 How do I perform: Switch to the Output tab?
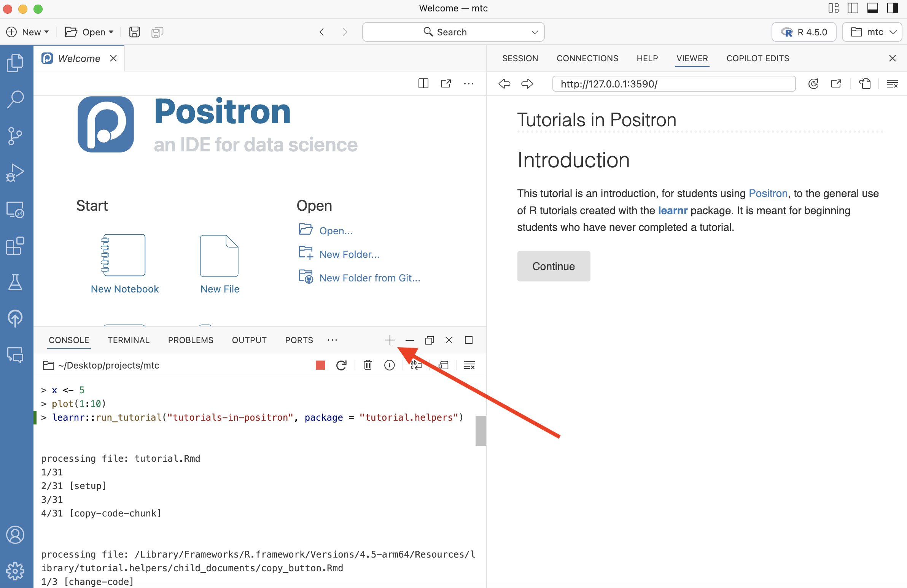click(249, 340)
